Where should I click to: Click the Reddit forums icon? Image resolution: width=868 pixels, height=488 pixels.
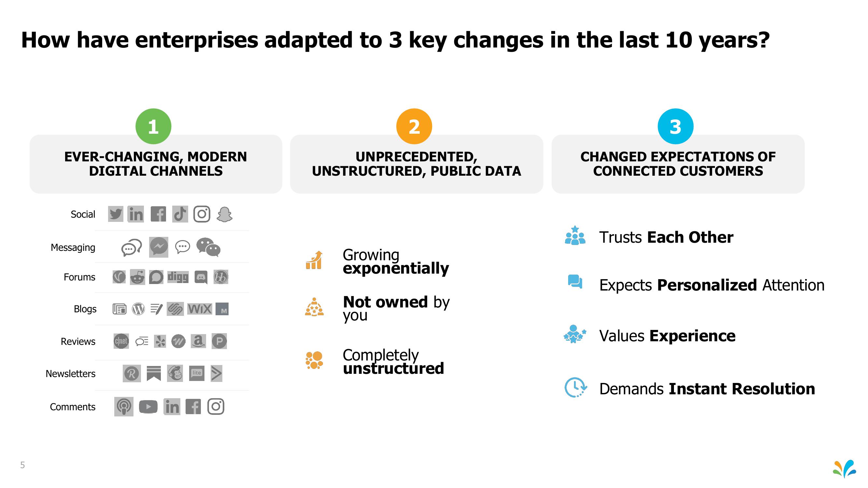pos(132,276)
